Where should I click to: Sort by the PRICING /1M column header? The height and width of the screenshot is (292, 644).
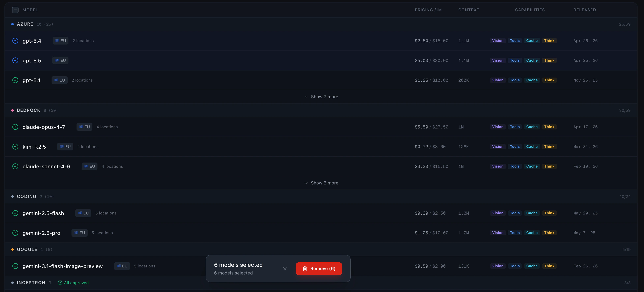click(428, 10)
